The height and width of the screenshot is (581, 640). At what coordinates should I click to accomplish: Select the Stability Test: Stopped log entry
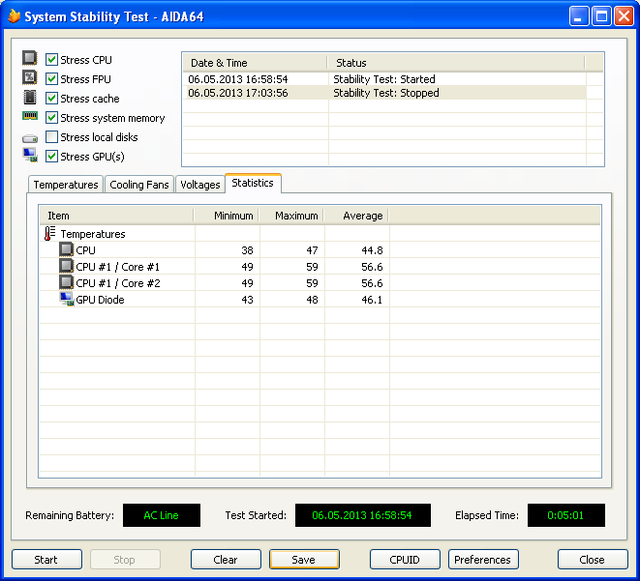click(386, 93)
